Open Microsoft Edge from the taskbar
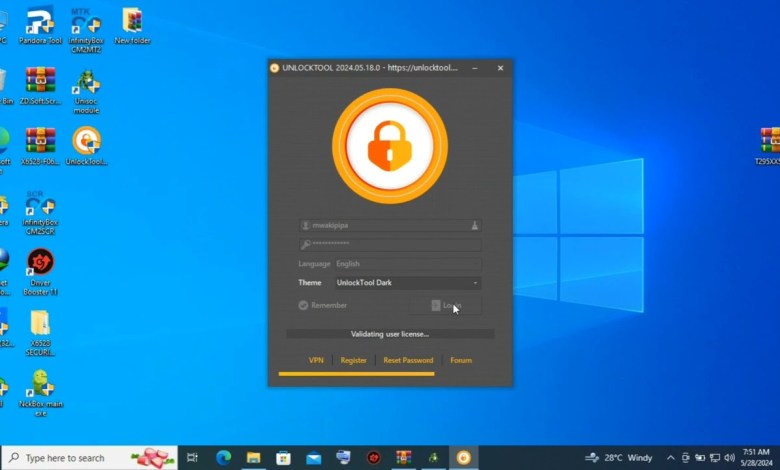The width and height of the screenshot is (780, 470). [224, 458]
